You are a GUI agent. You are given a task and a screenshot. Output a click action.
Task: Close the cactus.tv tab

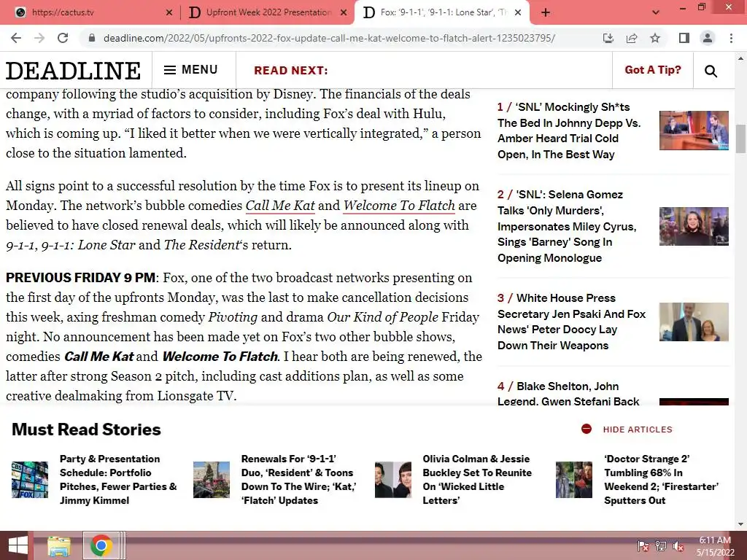[x=169, y=13]
